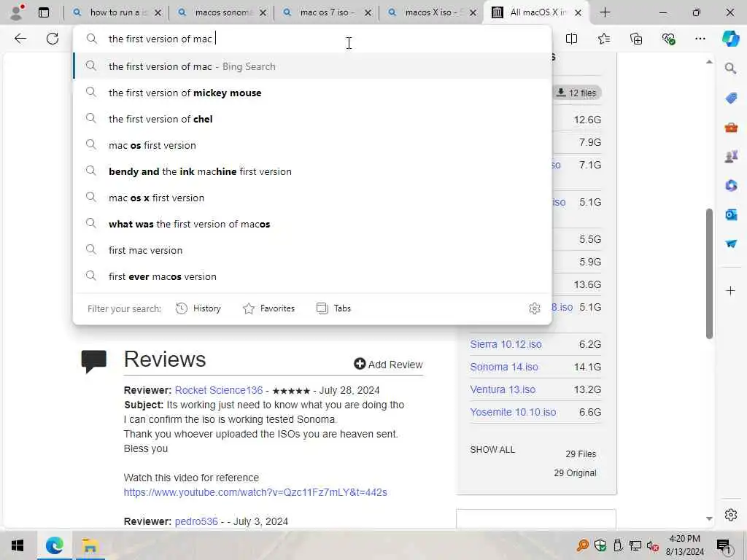
Task: Filter search by Tabs
Action: (x=333, y=308)
